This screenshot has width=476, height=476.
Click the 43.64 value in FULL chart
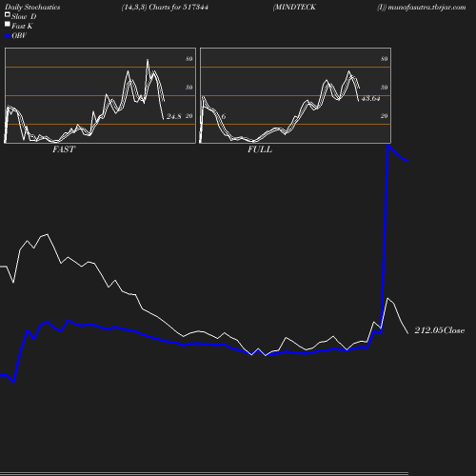(370, 98)
